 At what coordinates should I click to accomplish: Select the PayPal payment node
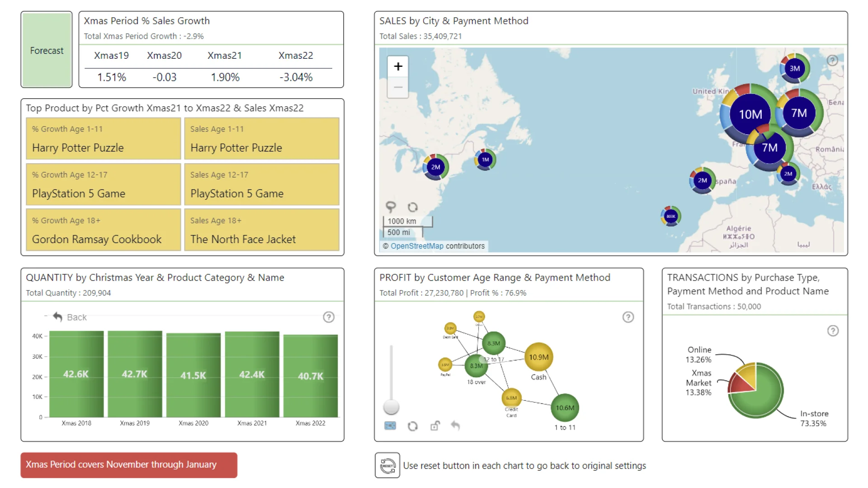point(445,365)
